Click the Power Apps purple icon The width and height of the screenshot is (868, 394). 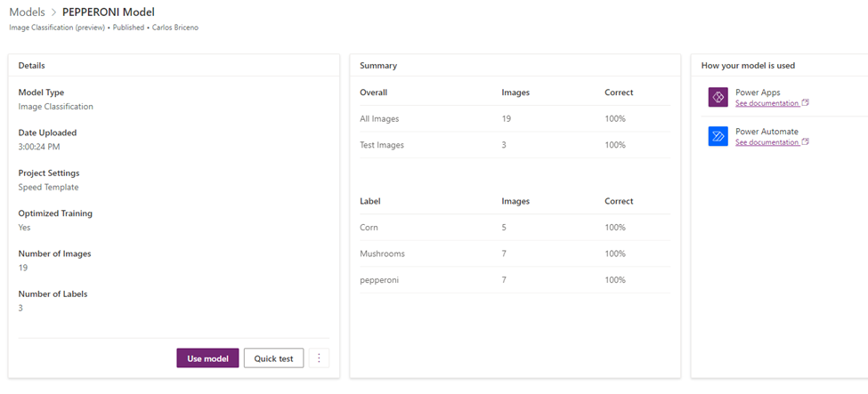718,97
